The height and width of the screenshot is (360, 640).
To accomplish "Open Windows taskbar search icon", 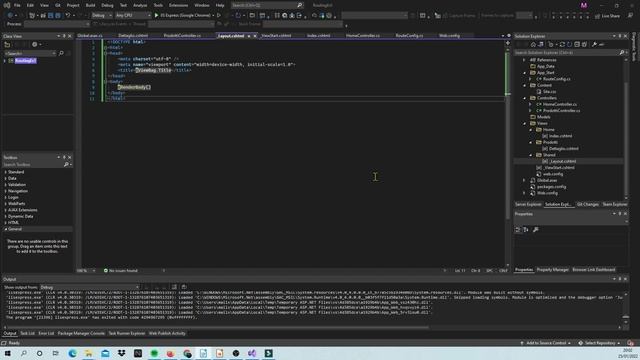I will (x=24, y=353).
